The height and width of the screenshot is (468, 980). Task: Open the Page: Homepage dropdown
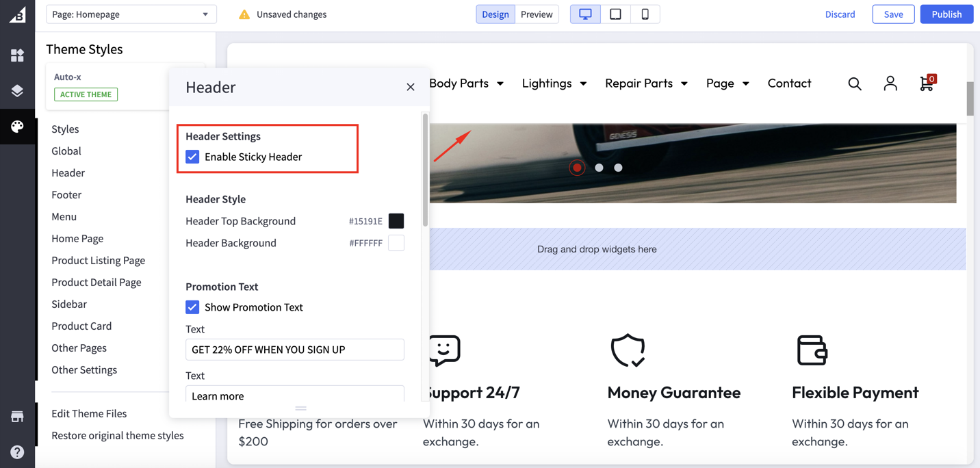click(x=131, y=14)
